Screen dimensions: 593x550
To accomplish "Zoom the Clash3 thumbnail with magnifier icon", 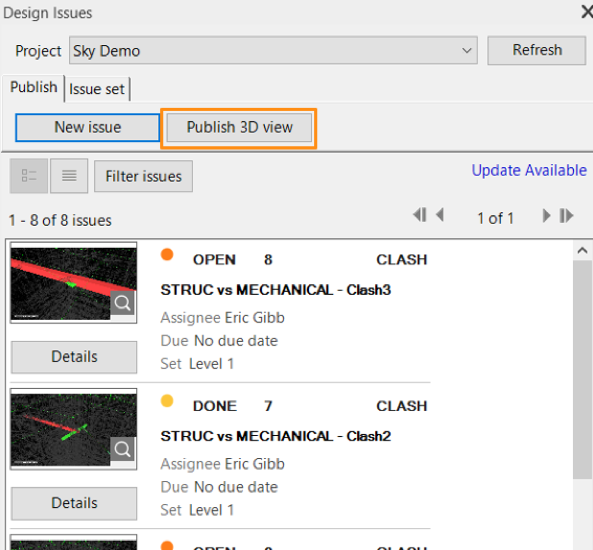I will point(122,303).
